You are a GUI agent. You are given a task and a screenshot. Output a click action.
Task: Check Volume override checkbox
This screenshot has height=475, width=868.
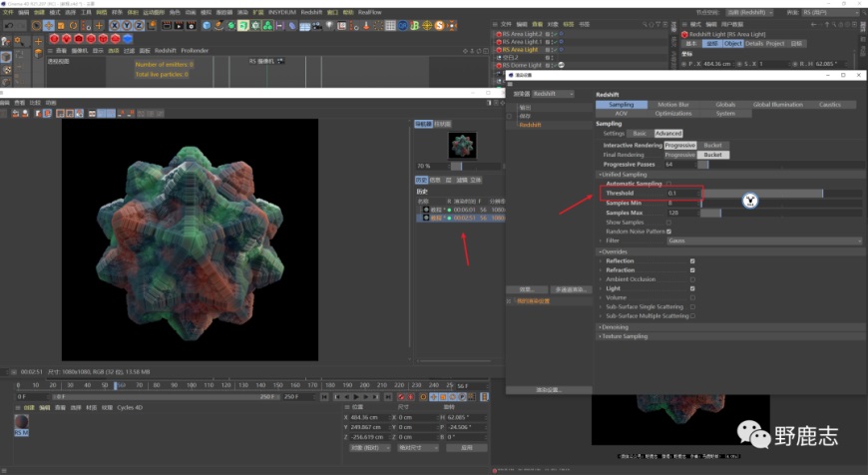click(x=692, y=297)
